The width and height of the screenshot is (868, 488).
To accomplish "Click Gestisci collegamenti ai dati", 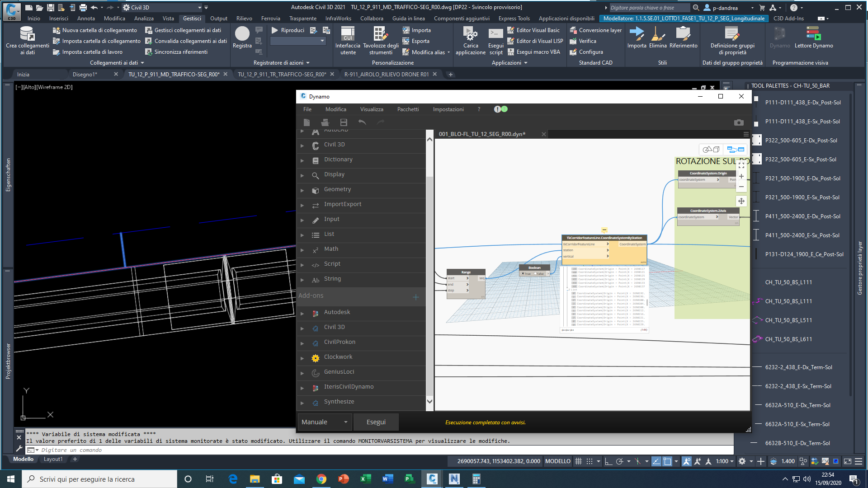I will tap(187, 30).
